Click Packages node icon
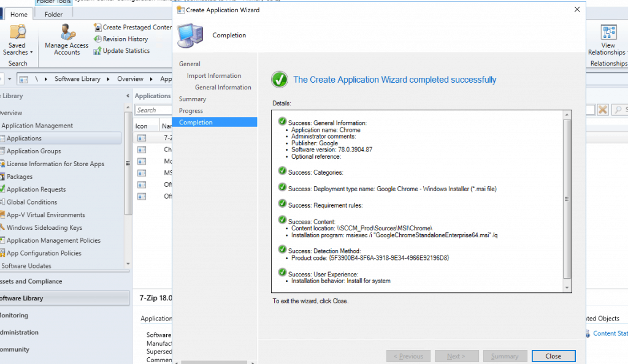This screenshot has height=364, width=628. coord(2,177)
